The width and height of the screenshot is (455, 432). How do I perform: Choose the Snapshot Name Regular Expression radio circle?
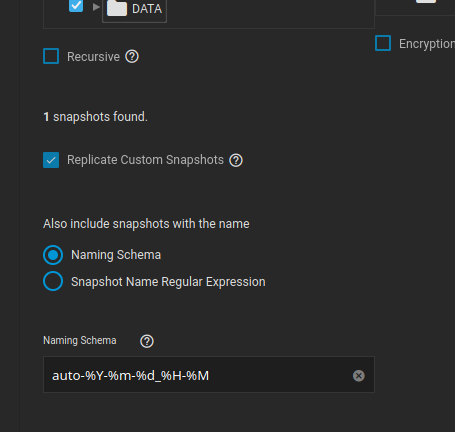tap(53, 281)
